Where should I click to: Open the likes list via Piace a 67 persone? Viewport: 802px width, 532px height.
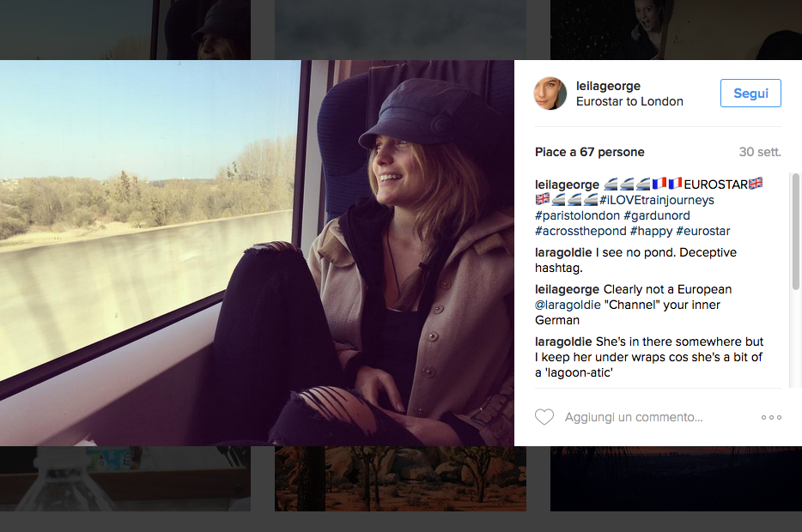[x=589, y=151]
